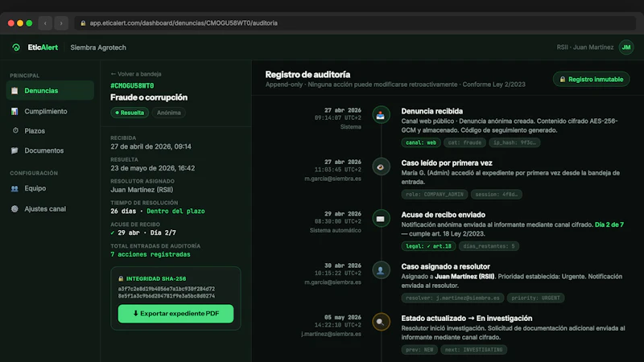Viewport: 644px width, 362px height.
Task: Open the Cumplimiento section
Action: pyautogui.click(x=50, y=111)
